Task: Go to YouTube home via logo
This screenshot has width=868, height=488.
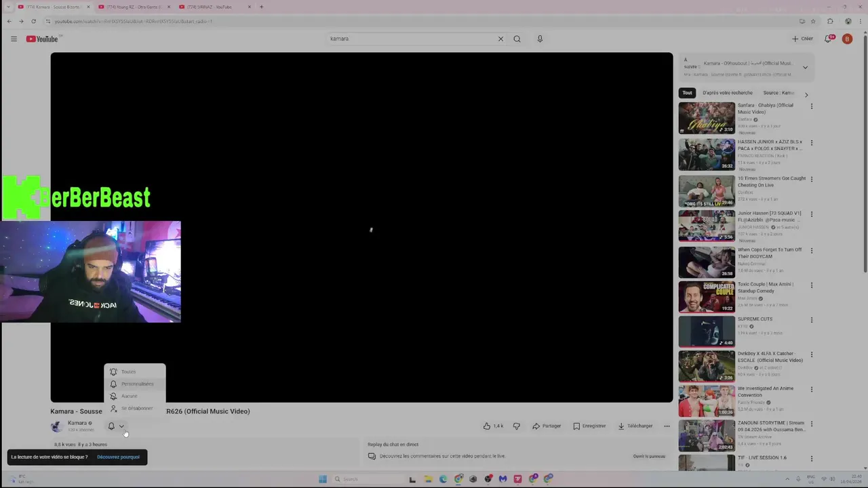Action: coord(42,39)
